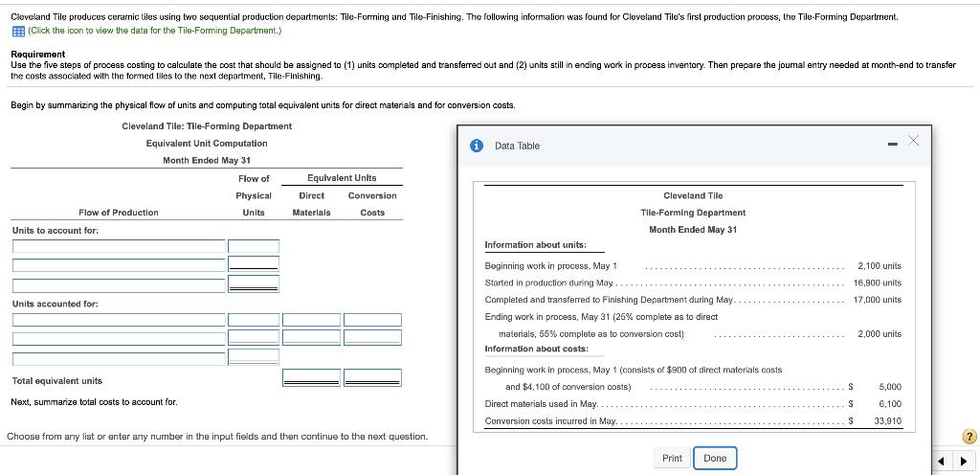
Task: Select second label field under Units to account for
Action: (x=119, y=265)
